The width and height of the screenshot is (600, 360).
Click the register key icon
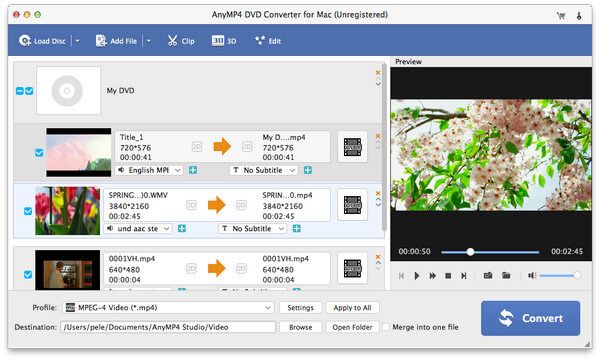click(579, 15)
